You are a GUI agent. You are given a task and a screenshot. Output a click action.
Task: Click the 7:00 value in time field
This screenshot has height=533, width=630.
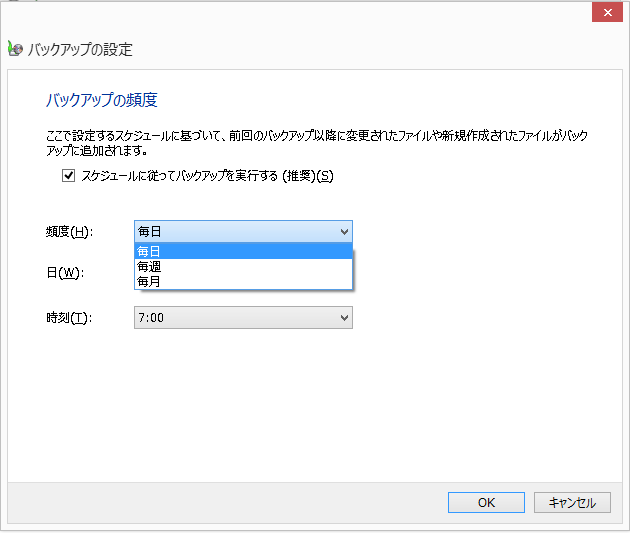click(x=151, y=317)
